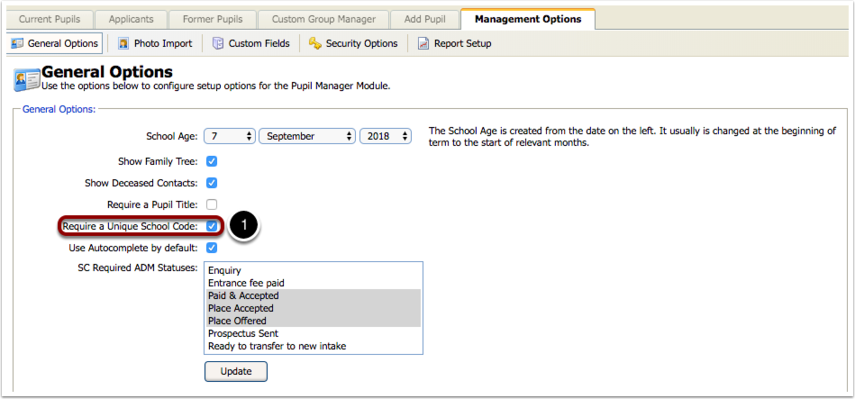Select Prospectus Sent status

(x=314, y=333)
